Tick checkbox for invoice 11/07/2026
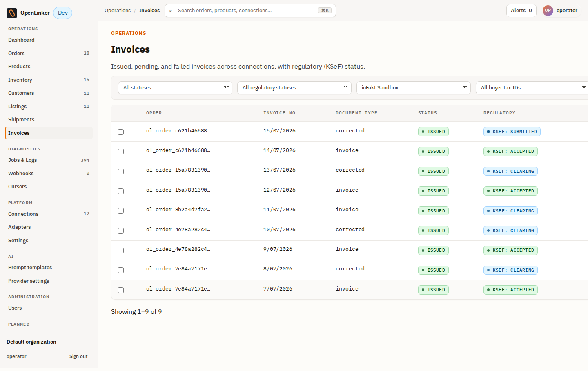The image size is (588, 371). click(121, 211)
